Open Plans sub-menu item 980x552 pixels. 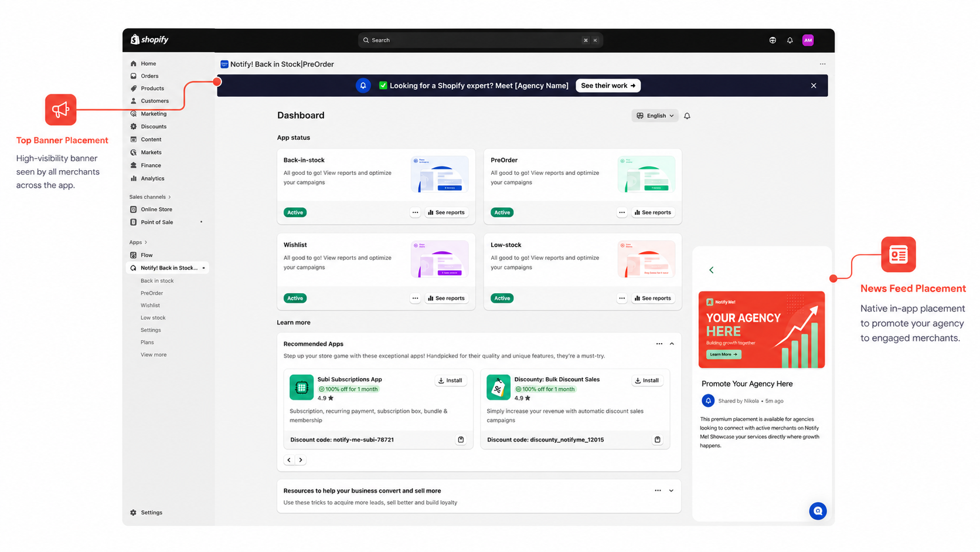147,343
